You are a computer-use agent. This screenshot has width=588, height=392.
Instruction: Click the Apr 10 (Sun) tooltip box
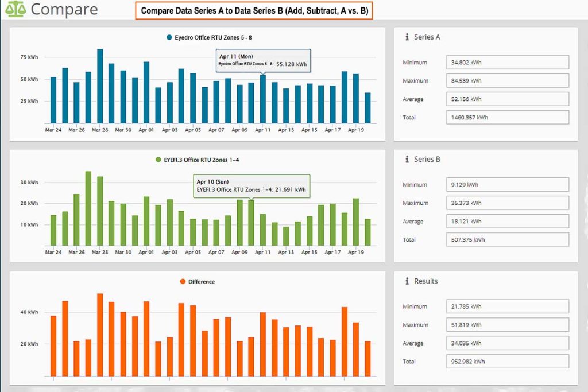click(x=251, y=185)
